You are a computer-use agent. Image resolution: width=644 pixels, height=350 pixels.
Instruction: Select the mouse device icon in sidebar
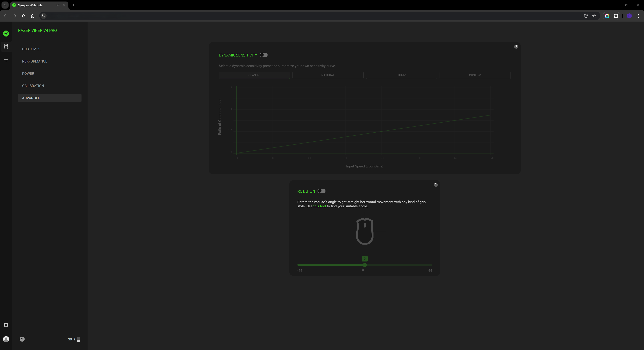point(6,46)
